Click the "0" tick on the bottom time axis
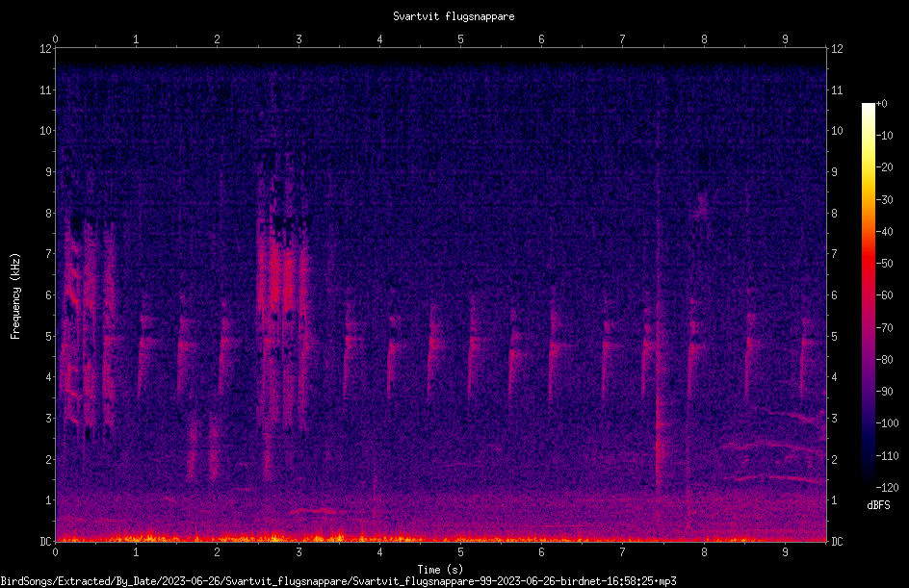The width and height of the screenshot is (909, 588). [x=55, y=552]
